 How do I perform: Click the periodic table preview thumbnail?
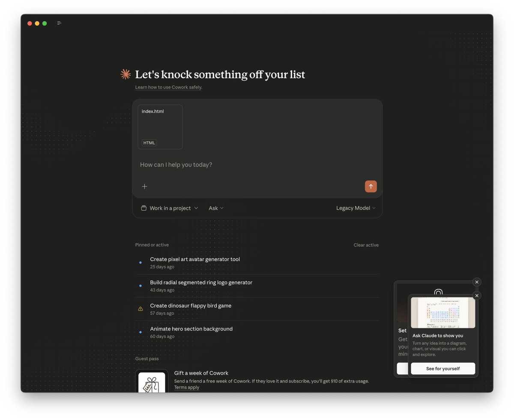(x=443, y=313)
